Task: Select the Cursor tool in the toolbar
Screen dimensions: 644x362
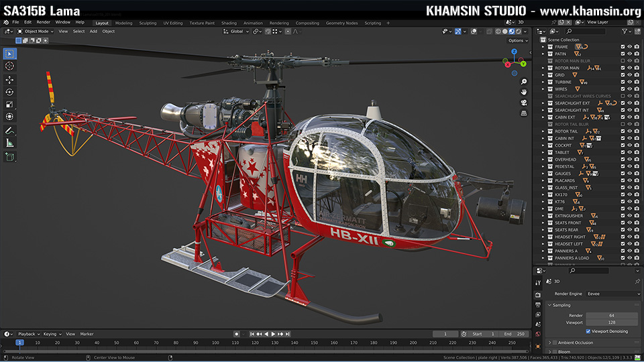Action: (x=9, y=66)
